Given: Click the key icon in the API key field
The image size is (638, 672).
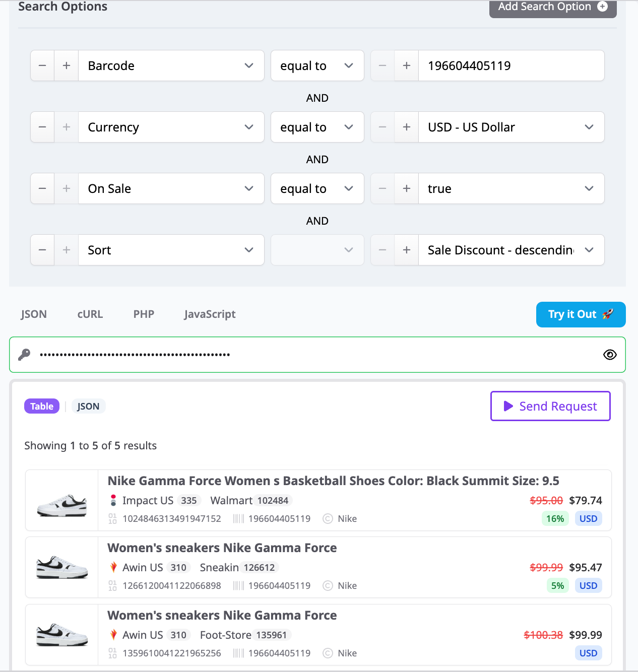Looking at the screenshot, I should point(24,355).
